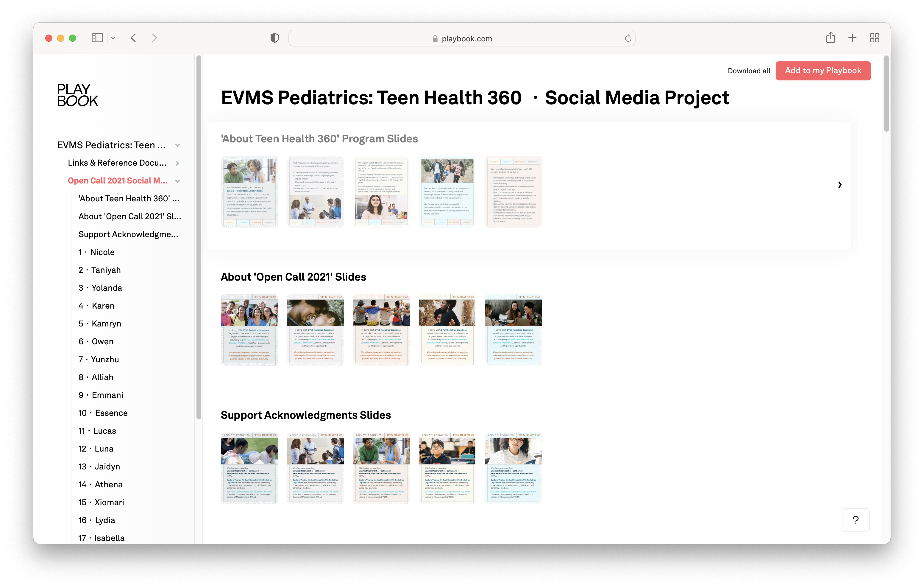Open the Share menu

coord(830,38)
